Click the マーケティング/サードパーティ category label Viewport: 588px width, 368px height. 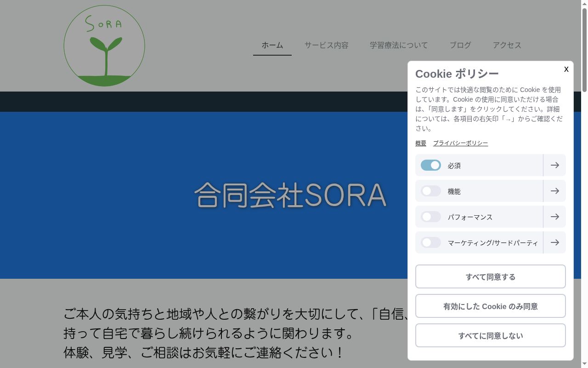493,243
